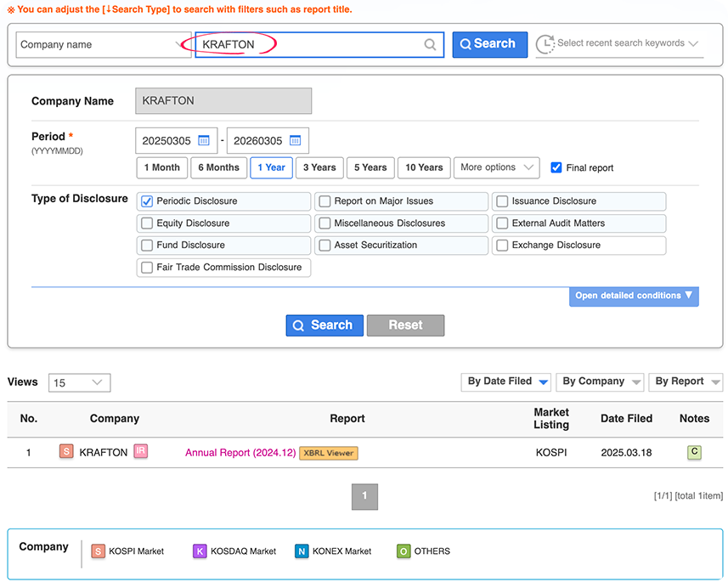Screen dimensions: 728x582
Task: Click the magnifier icon inside the KRAFTON search box
Action: pos(430,44)
